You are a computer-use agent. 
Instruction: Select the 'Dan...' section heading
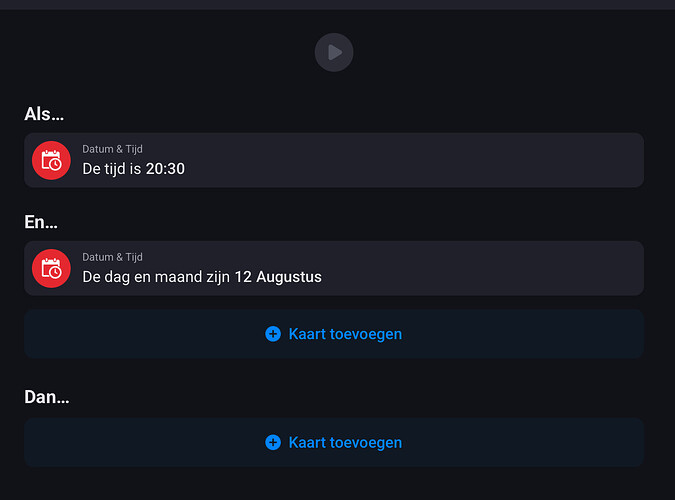pyautogui.click(x=47, y=397)
